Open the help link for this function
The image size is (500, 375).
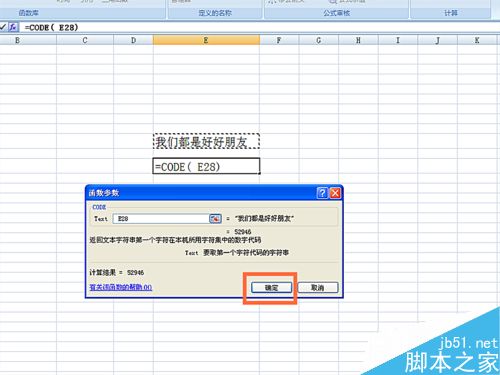click(121, 287)
